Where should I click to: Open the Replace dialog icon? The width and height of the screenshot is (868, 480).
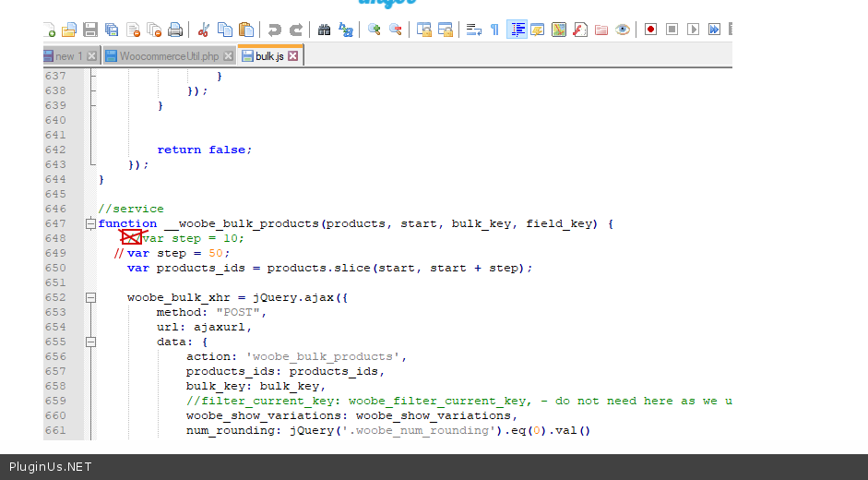click(x=346, y=30)
